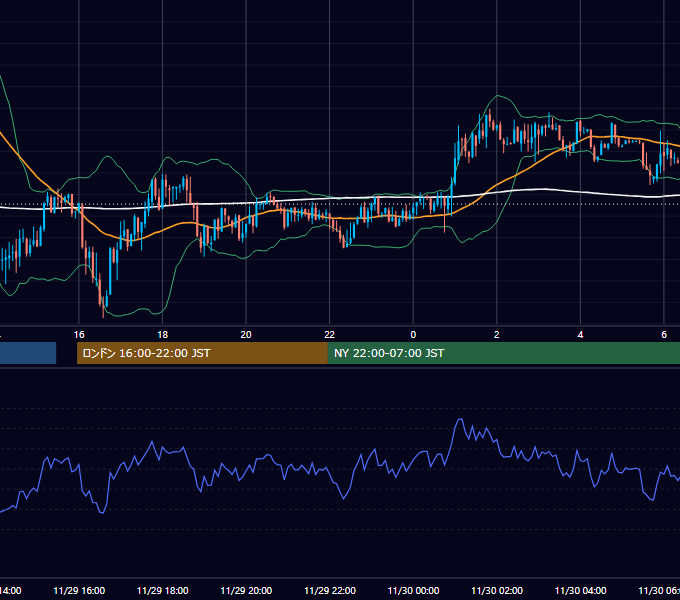Click the '4' hour label on chart axis
Screen dimensions: 680x600
pyautogui.click(x=580, y=335)
